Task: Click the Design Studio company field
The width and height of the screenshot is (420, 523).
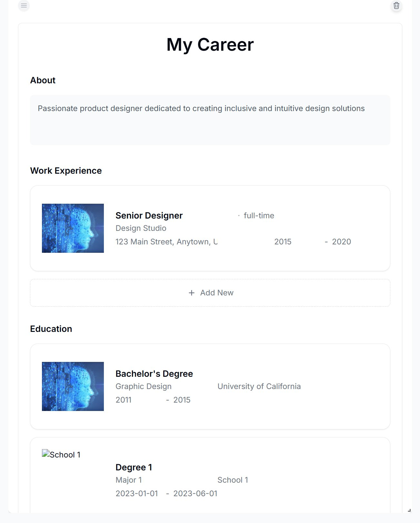Action: click(x=141, y=228)
